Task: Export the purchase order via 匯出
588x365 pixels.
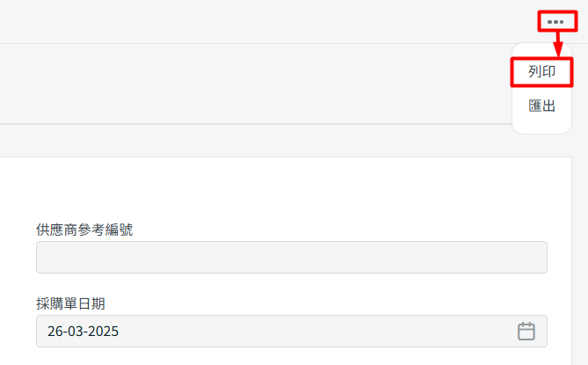Action: (541, 106)
